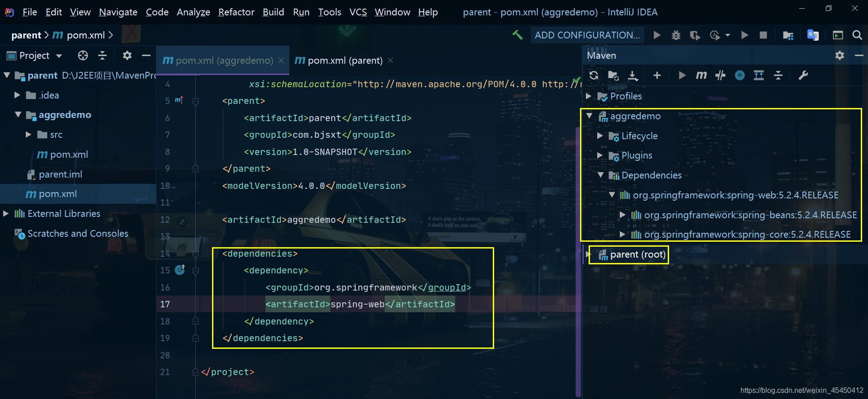Run the current configuration
The image size is (868, 399).
(657, 35)
